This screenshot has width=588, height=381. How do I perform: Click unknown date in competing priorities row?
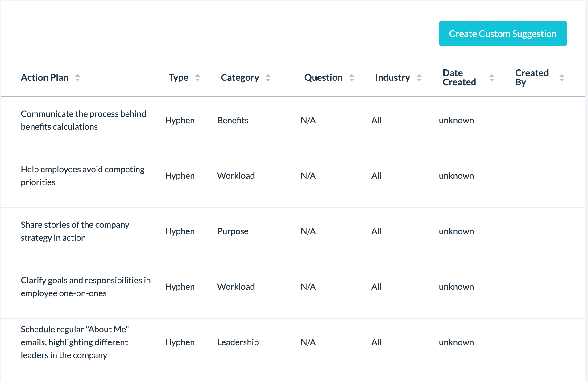456,176
